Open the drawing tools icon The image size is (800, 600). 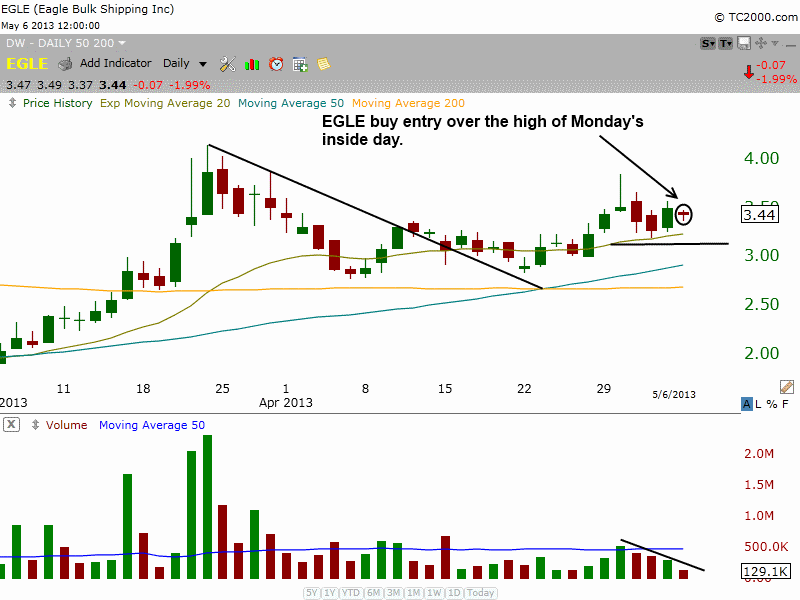228,64
